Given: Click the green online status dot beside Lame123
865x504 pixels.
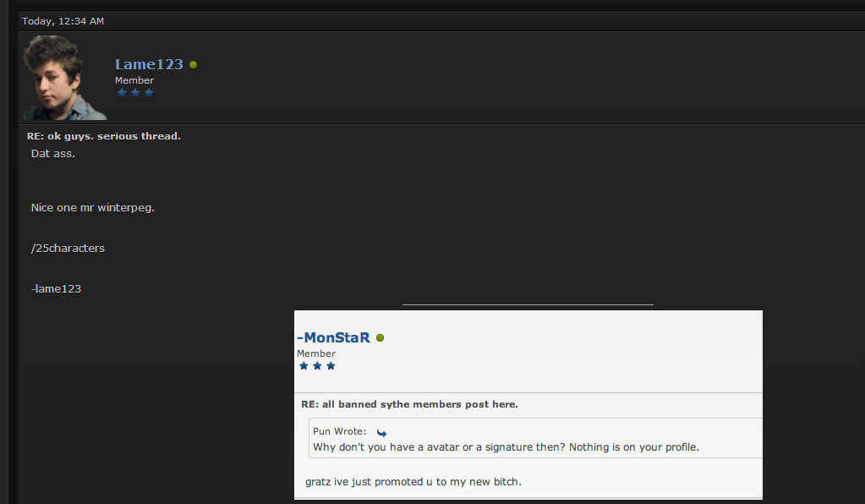Looking at the screenshot, I should (193, 64).
